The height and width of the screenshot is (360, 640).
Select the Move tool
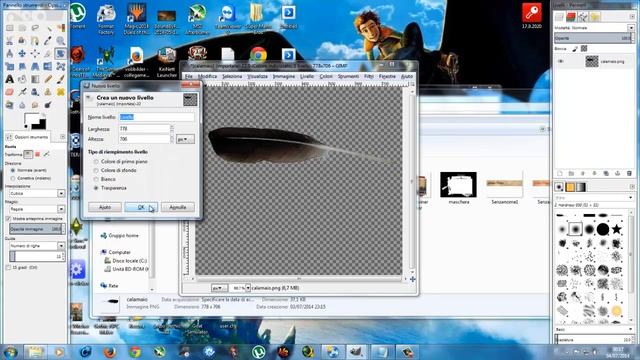[x=22, y=53]
